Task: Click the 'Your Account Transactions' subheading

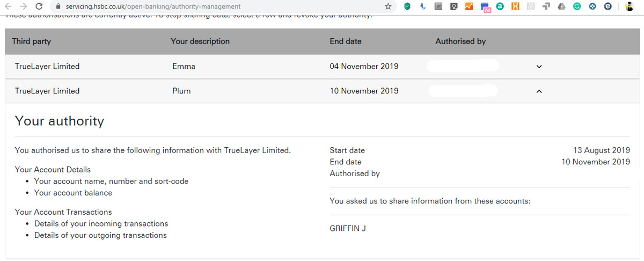Action: click(x=63, y=212)
